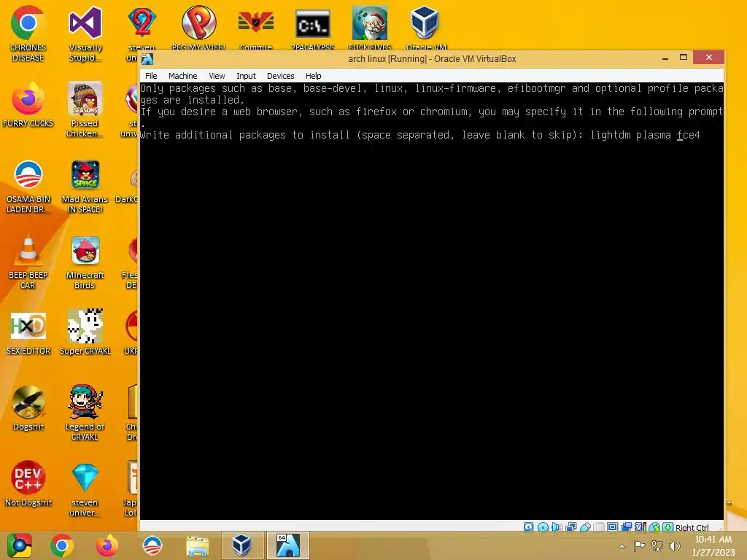The height and width of the screenshot is (560, 747).
Task: Open Google Chrome from the taskbar
Action: (62, 545)
